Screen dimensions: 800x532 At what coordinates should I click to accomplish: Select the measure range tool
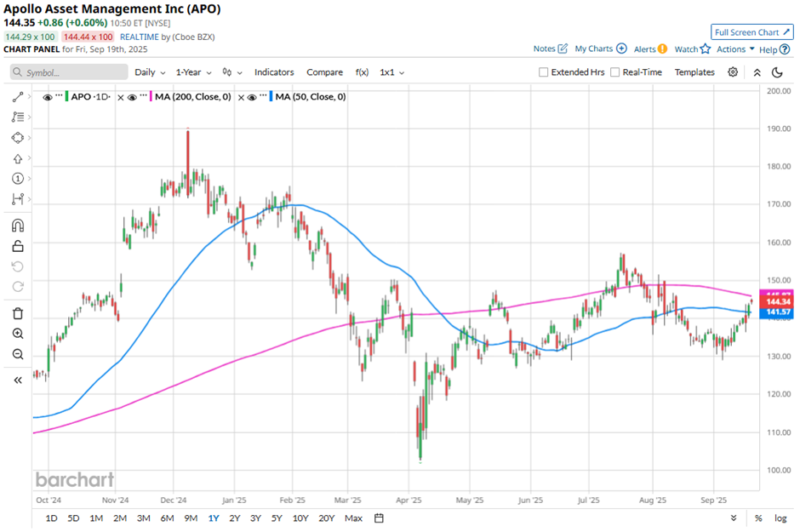[18, 199]
